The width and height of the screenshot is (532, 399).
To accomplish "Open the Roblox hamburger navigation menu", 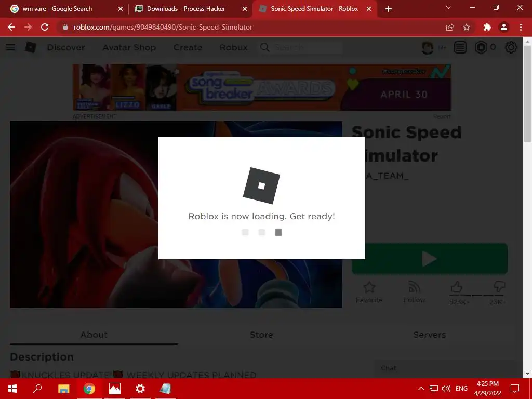I will click(x=10, y=47).
